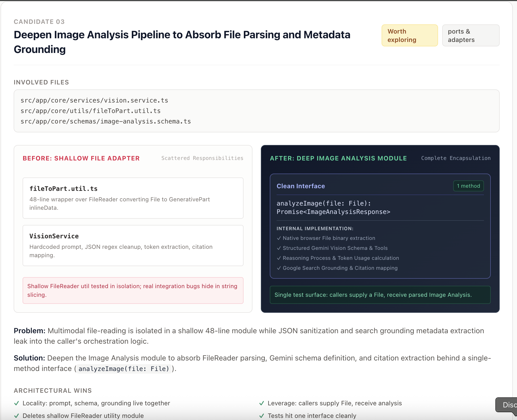Image resolution: width=517 pixels, height=420 pixels.
Task: Click the 'Solution:' paragraph label
Action: pyautogui.click(x=29, y=358)
